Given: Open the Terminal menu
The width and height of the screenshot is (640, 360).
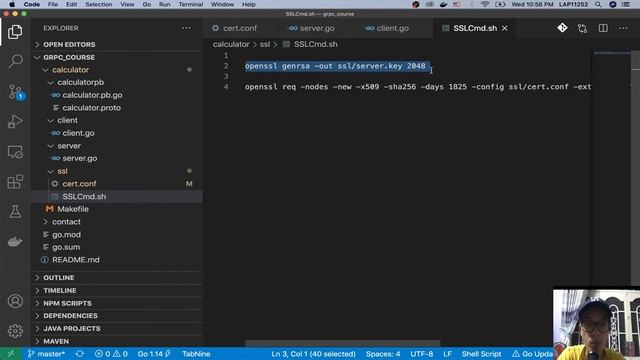Looking at the screenshot, I should [x=191, y=4].
